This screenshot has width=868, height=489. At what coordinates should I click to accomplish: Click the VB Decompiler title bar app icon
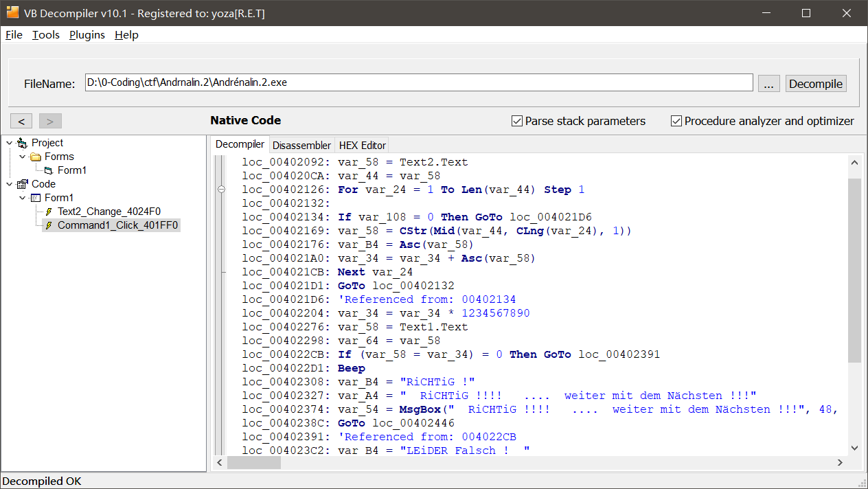point(12,13)
